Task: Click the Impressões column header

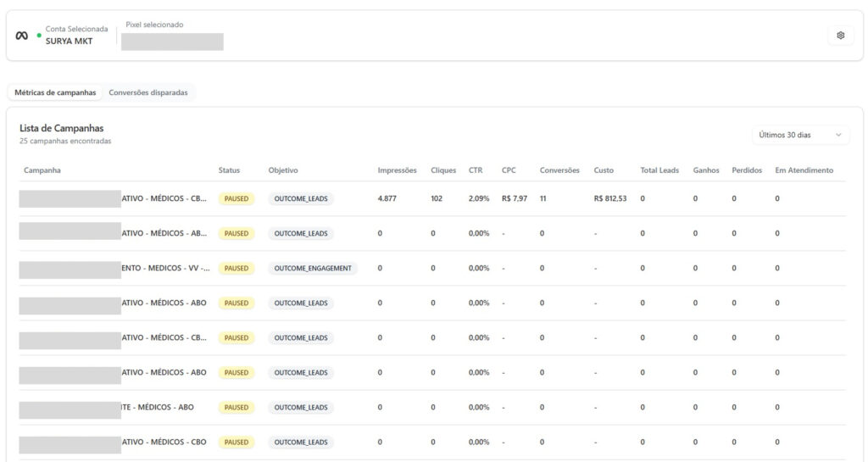Action: point(397,170)
